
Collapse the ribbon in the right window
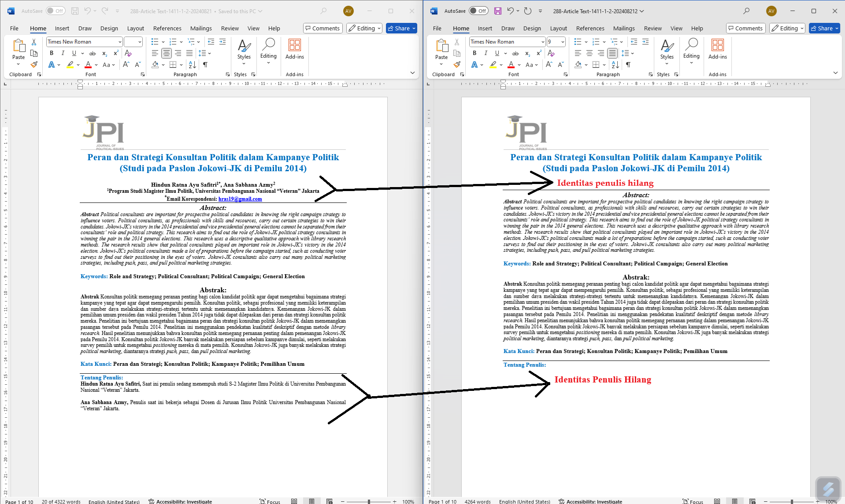[835, 73]
